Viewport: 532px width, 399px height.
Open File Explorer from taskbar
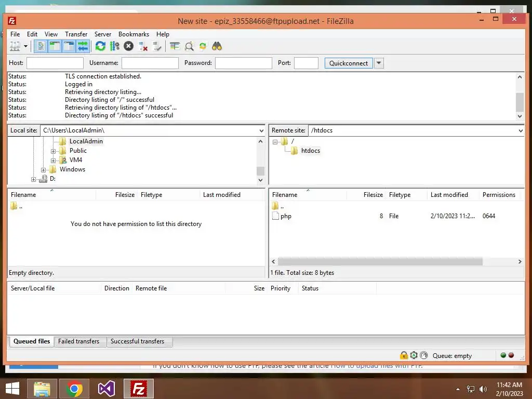(42, 389)
